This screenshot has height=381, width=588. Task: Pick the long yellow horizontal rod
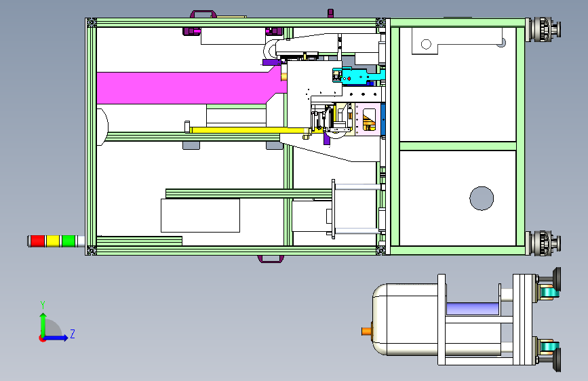pos(250,130)
